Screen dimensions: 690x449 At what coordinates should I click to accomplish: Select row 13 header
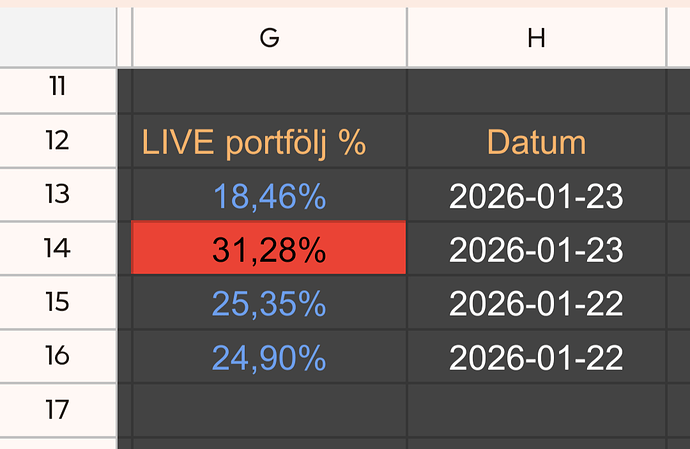pyautogui.click(x=58, y=195)
